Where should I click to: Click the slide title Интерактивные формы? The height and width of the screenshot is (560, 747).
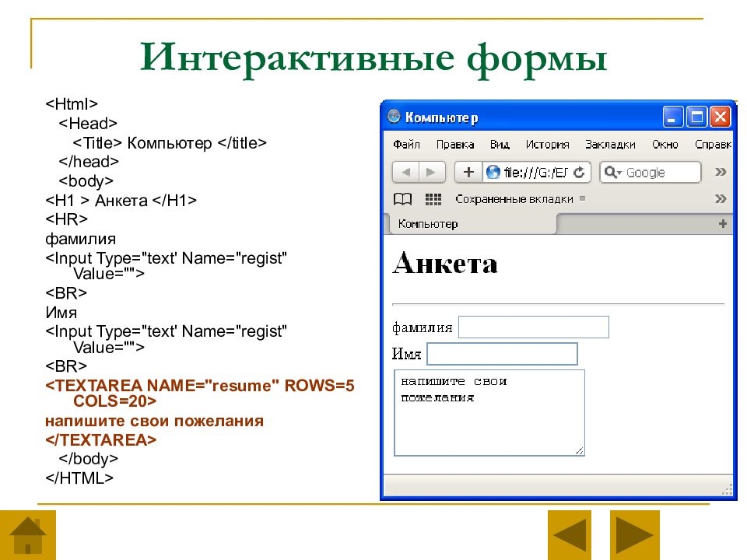[x=373, y=58]
